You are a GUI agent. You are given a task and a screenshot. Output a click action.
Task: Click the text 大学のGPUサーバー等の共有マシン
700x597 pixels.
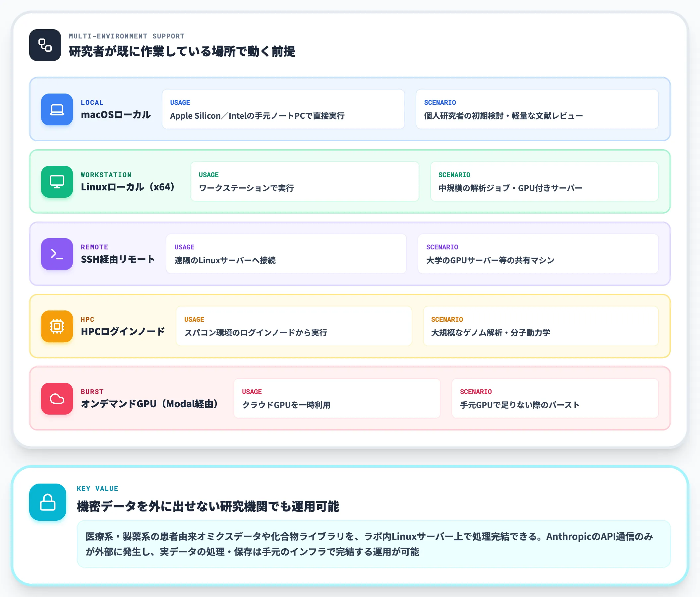point(490,261)
